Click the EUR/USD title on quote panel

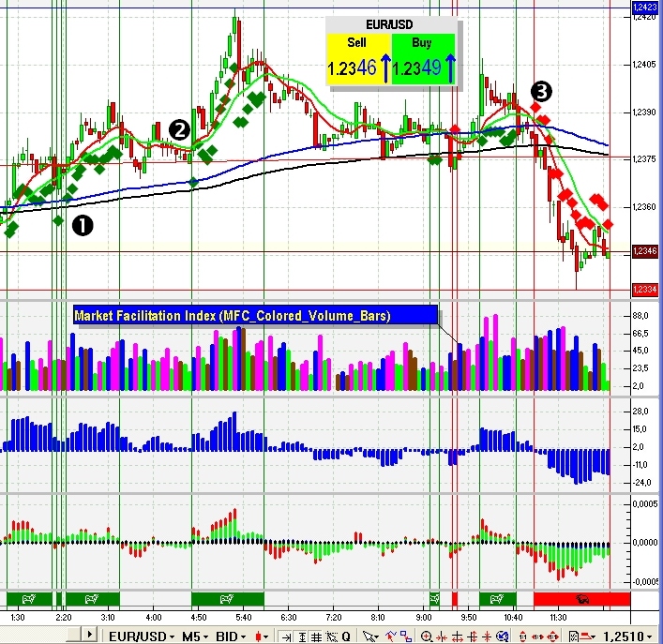tap(389, 24)
